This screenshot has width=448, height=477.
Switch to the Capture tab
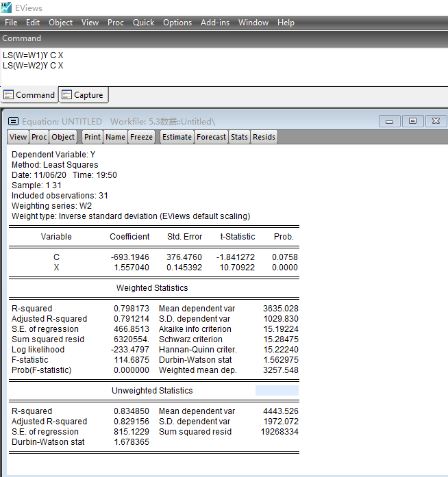click(83, 95)
